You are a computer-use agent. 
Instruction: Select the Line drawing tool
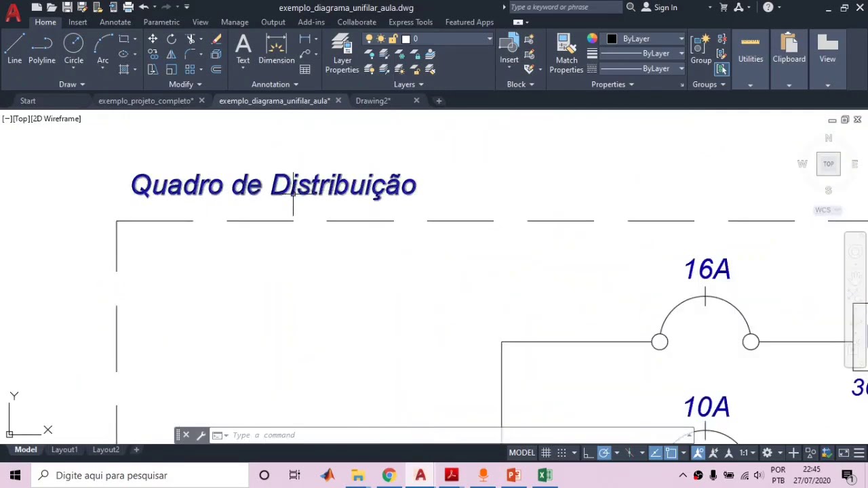(14, 50)
